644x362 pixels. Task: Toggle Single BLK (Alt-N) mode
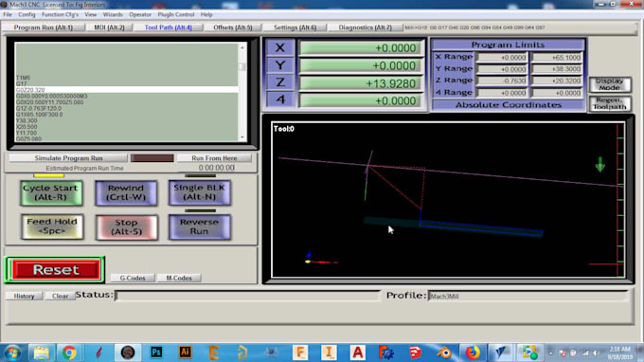tap(200, 192)
